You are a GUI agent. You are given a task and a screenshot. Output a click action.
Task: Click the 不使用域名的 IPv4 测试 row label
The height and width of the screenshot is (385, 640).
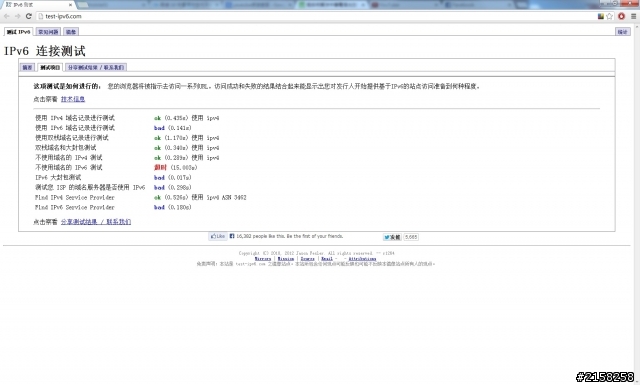tap(69, 158)
